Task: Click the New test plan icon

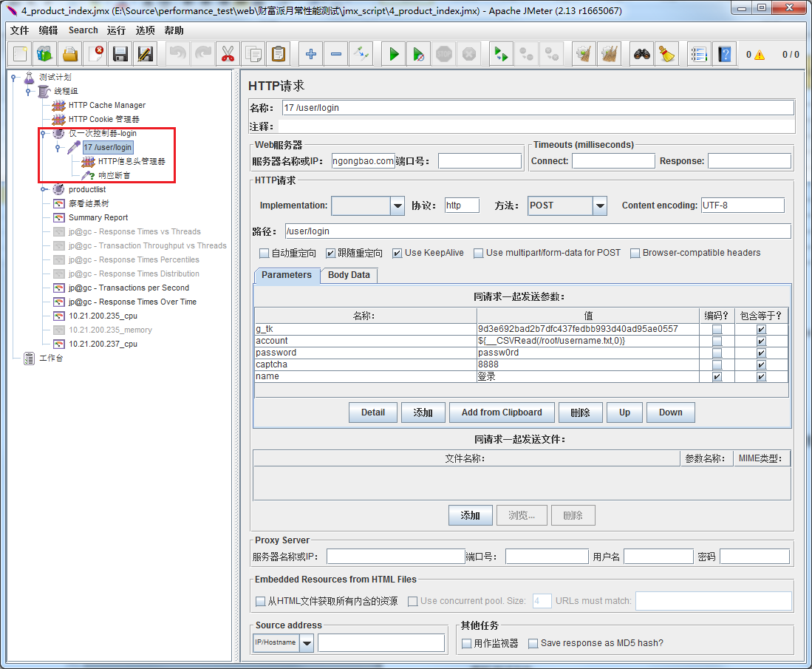Action: click(x=20, y=54)
